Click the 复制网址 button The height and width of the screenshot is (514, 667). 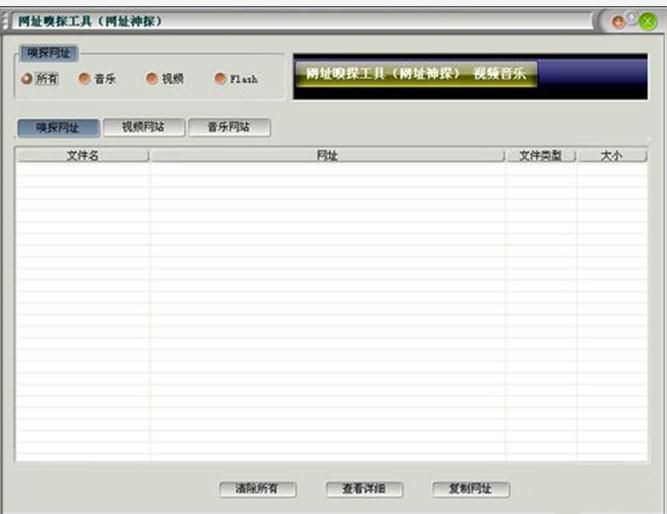pos(471,489)
